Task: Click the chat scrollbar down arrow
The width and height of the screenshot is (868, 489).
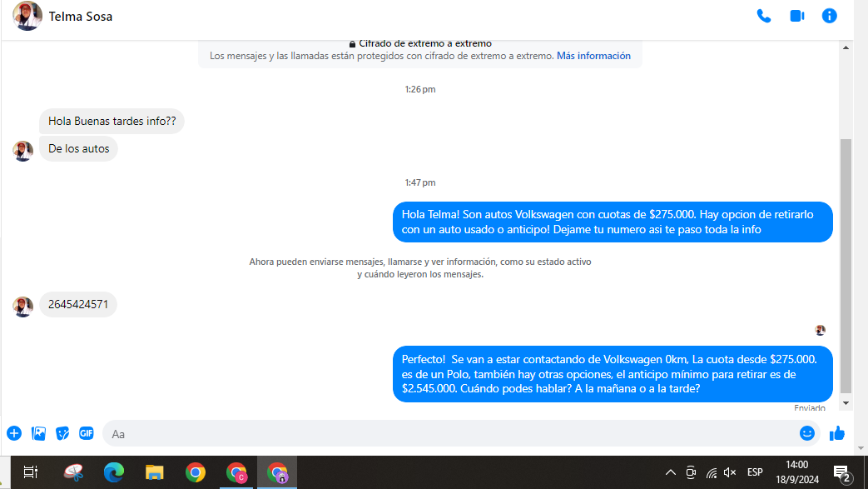Action: click(846, 403)
